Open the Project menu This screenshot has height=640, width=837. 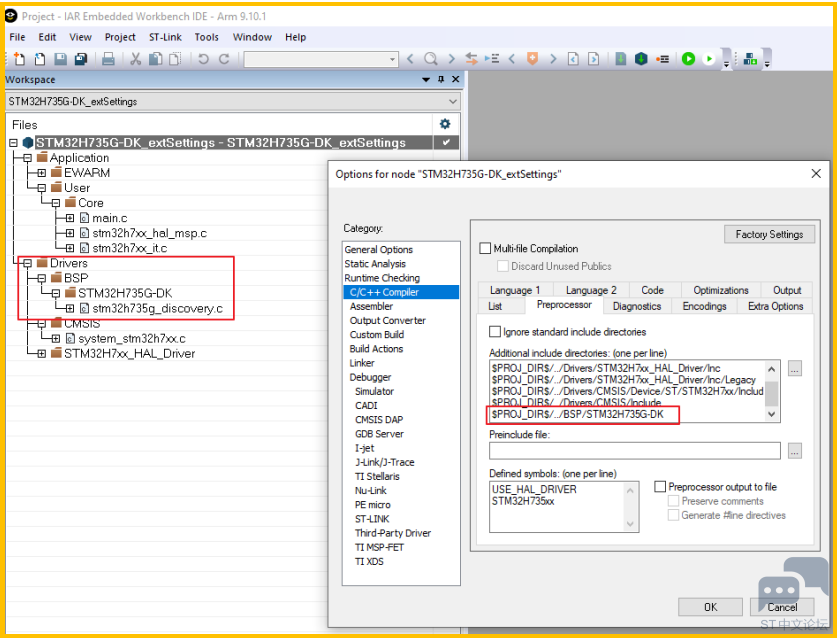[x=120, y=37]
